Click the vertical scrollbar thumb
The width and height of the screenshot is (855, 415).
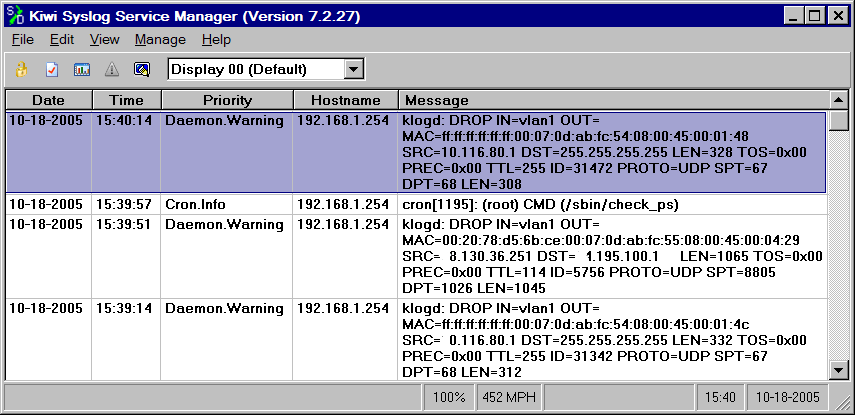pyautogui.click(x=838, y=120)
